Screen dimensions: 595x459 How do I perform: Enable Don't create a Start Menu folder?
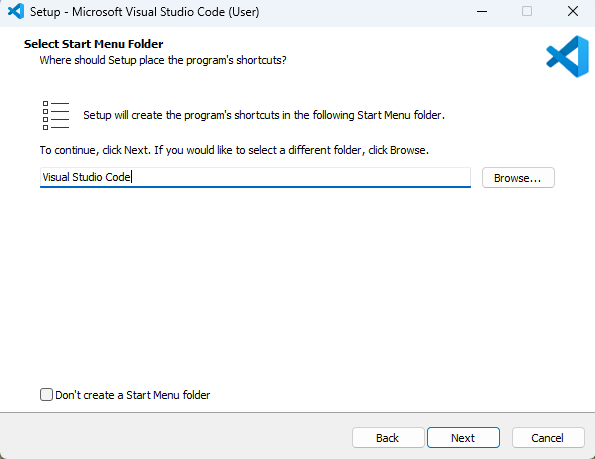pyautogui.click(x=46, y=395)
